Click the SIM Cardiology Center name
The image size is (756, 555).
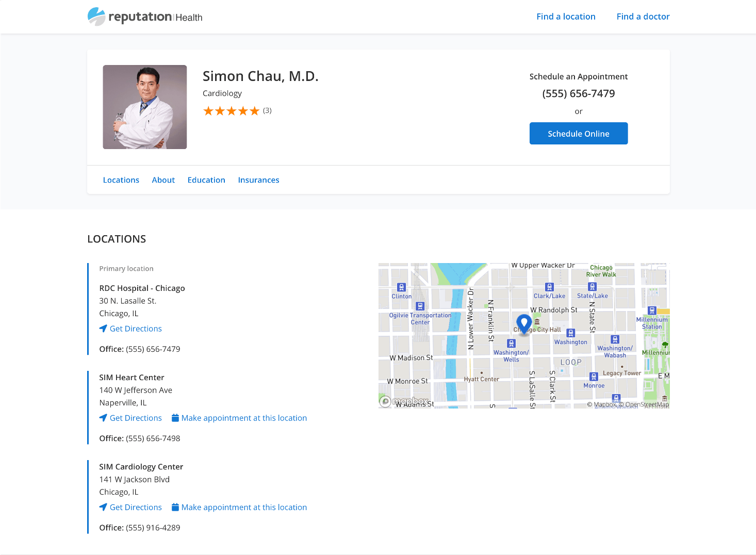pos(141,467)
